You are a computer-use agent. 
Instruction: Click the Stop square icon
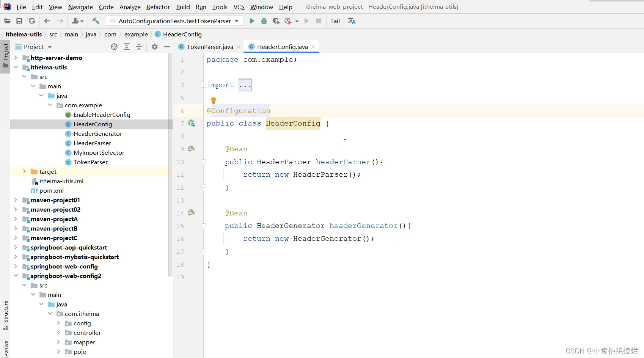[x=319, y=21]
